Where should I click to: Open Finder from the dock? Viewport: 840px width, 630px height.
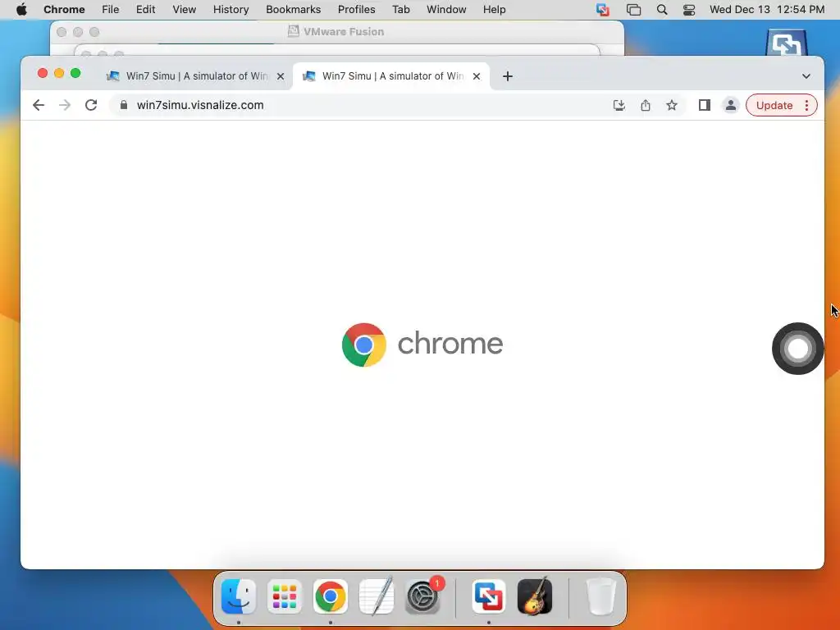239,596
